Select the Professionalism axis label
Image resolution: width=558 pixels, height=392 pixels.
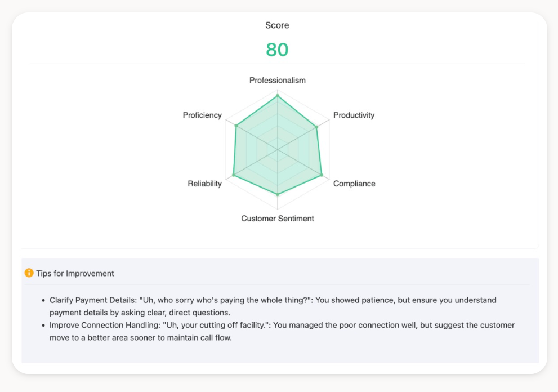pos(278,81)
